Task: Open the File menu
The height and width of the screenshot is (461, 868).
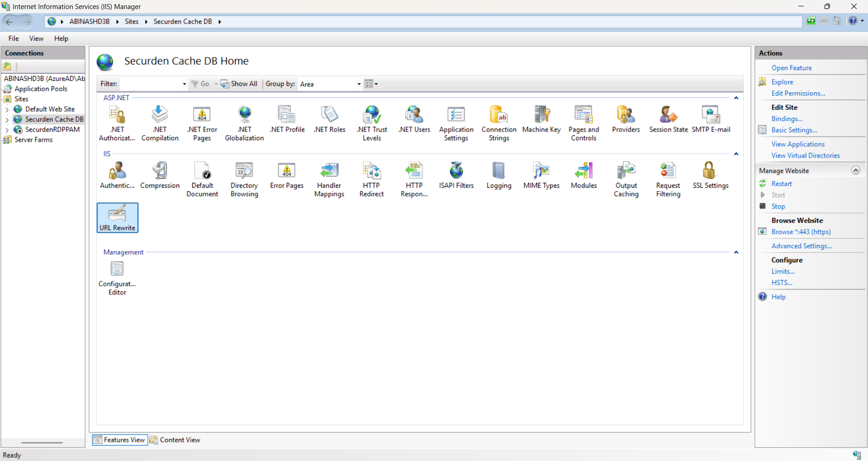Action: click(x=14, y=38)
